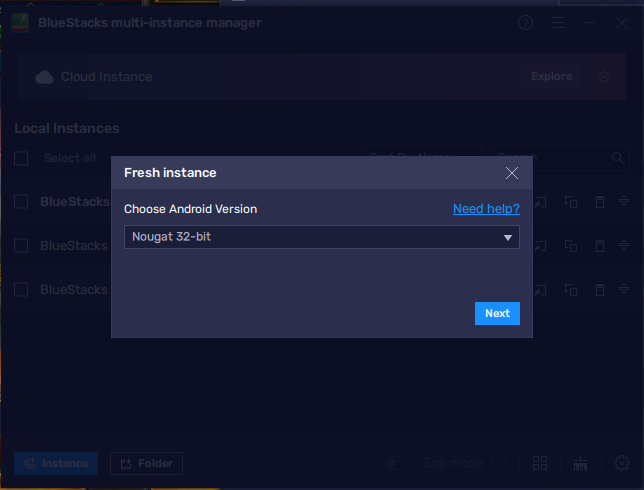Tick the checkbox of the last BlueStacks instance

click(x=21, y=289)
